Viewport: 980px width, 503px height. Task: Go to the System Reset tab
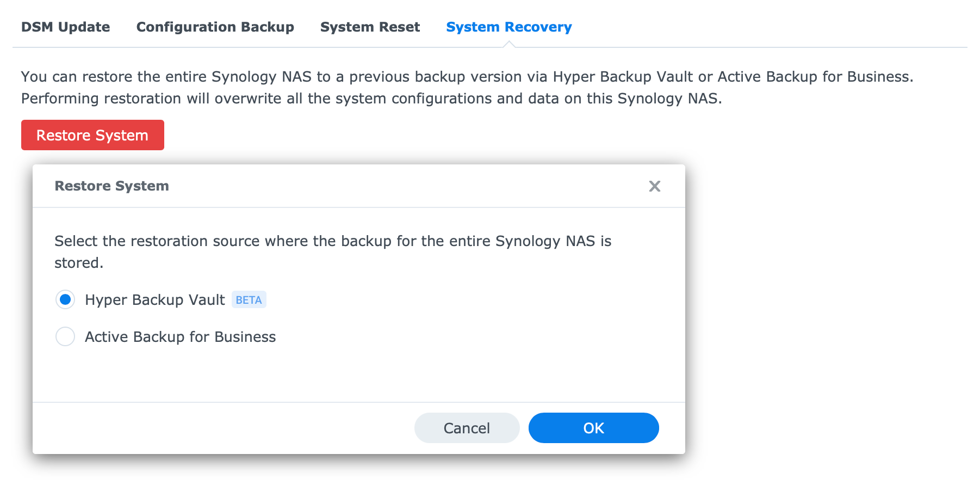point(370,27)
